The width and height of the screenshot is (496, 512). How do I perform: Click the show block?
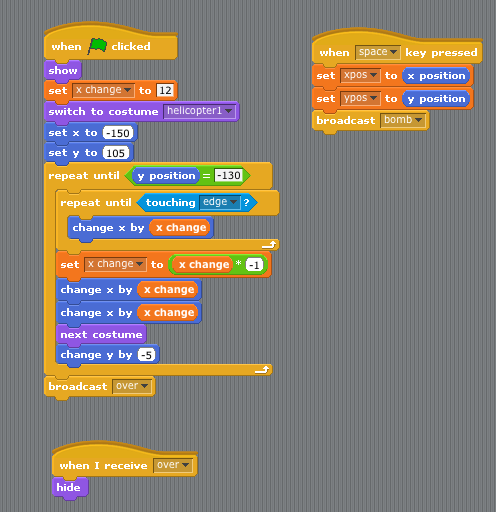(x=63, y=71)
